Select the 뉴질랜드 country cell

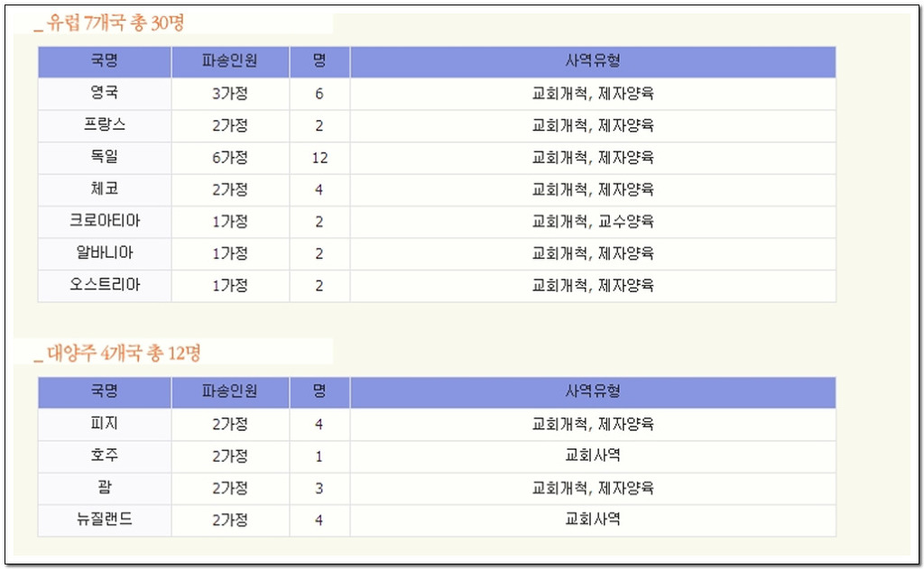pos(105,520)
